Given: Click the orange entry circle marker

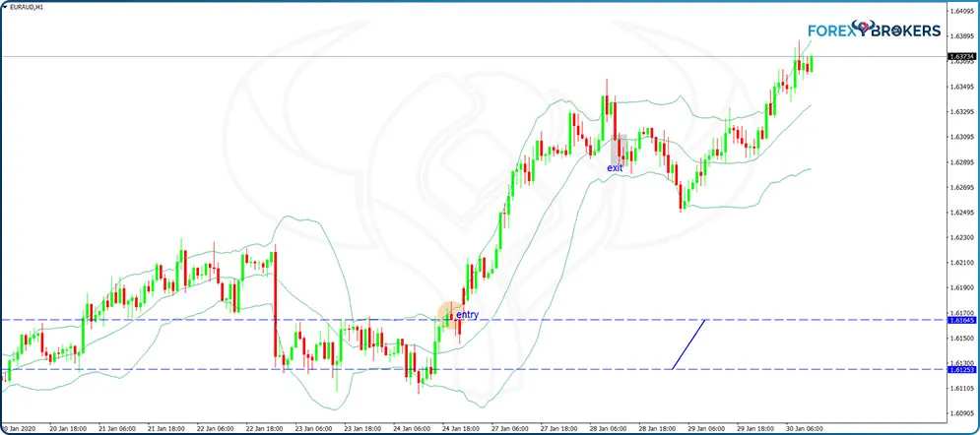Looking at the screenshot, I should coord(448,314).
